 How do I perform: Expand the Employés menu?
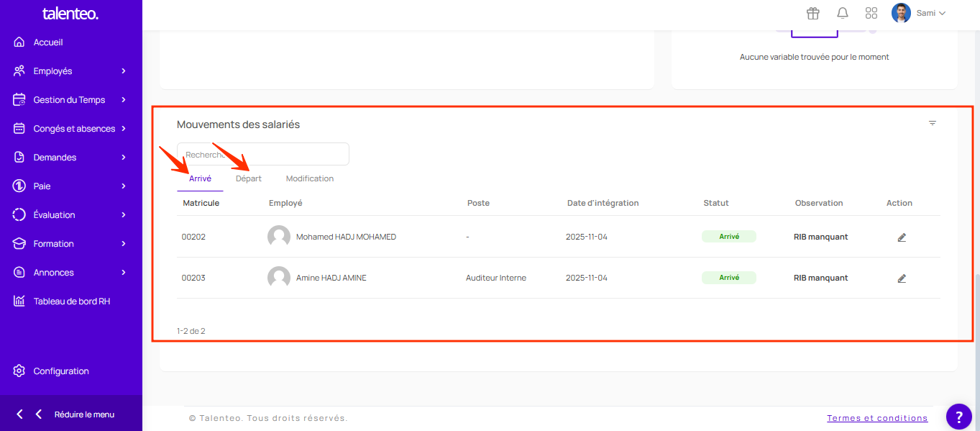tap(70, 71)
